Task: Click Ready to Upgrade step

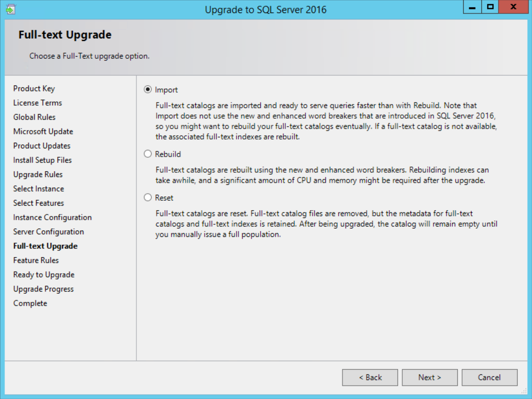Action: (44, 274)
